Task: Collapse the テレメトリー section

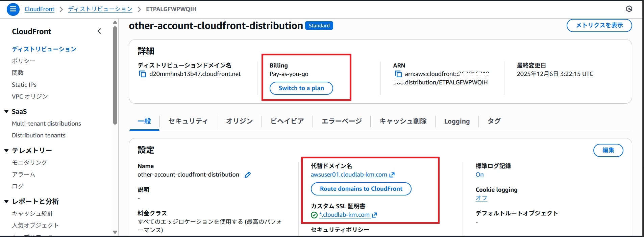Action: point(6,150)
